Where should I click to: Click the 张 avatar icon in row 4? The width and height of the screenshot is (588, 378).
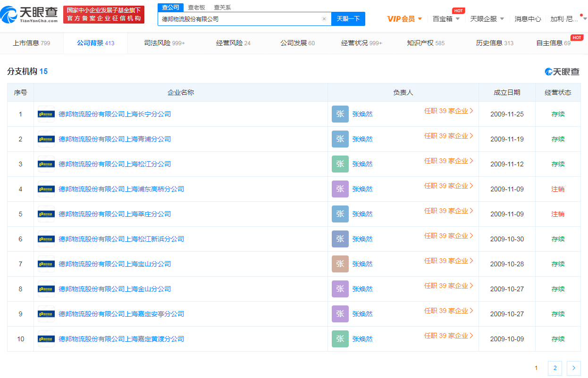340,189
